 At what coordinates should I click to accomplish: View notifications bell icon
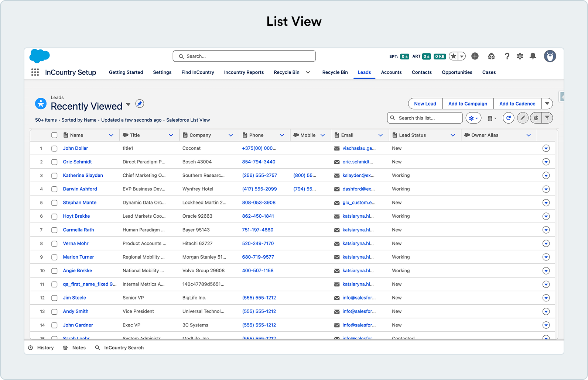(x=533, y=56)
